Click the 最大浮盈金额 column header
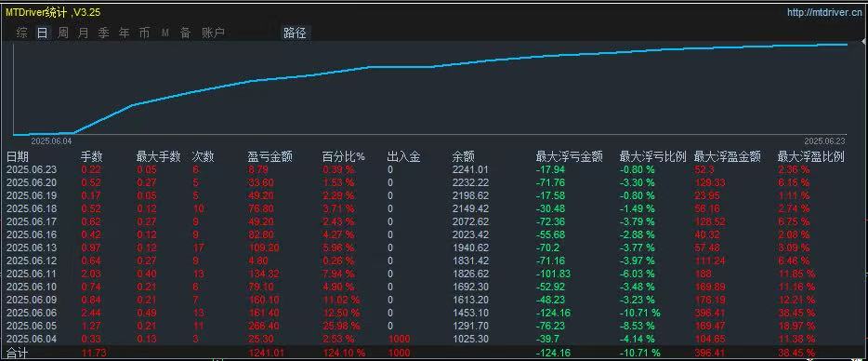868x361 pixels. pyautogui.click(x=728, y=157)
